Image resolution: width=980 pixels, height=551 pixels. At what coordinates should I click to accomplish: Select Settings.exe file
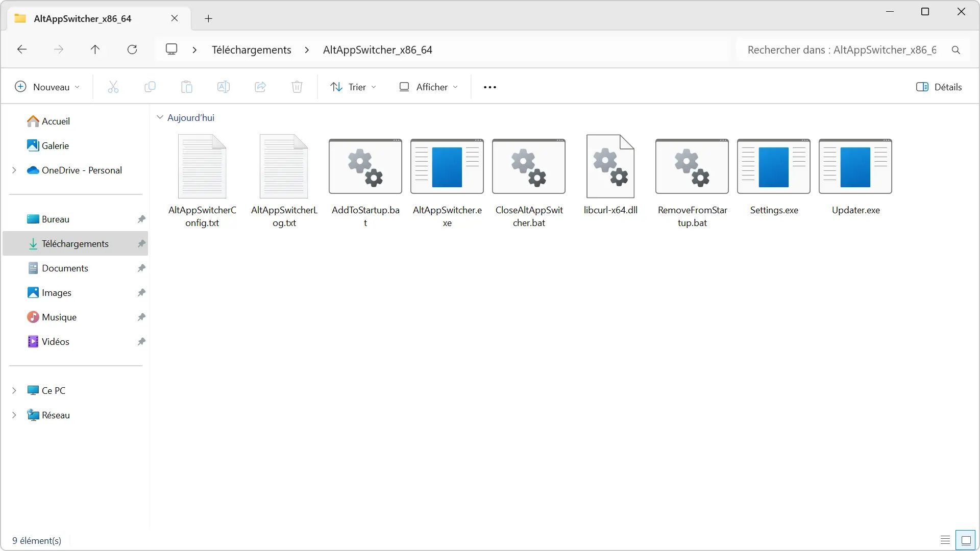click(774, 174)
